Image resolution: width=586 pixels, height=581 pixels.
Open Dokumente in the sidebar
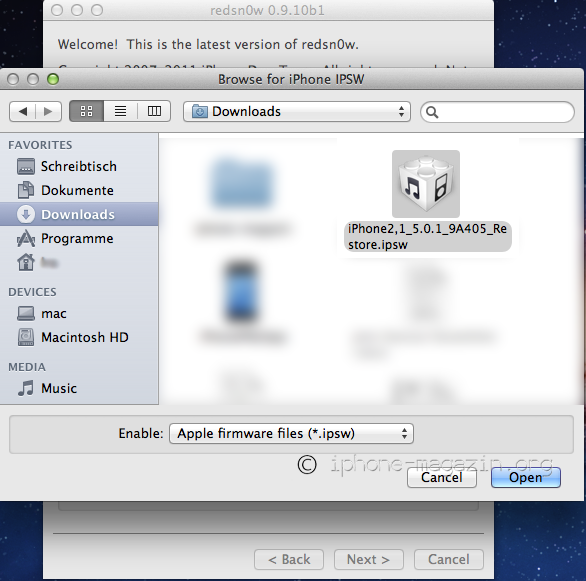tap(79, 190)
